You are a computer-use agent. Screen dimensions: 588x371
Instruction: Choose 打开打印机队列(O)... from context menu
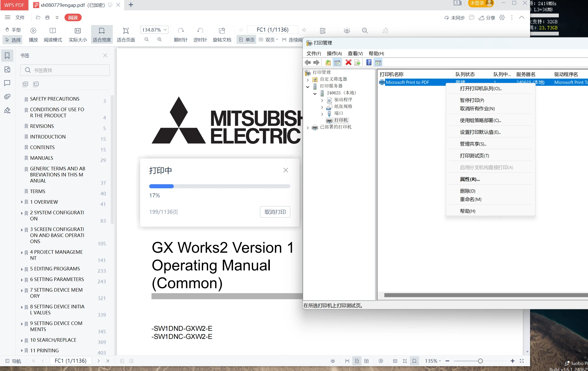[491, 88]
